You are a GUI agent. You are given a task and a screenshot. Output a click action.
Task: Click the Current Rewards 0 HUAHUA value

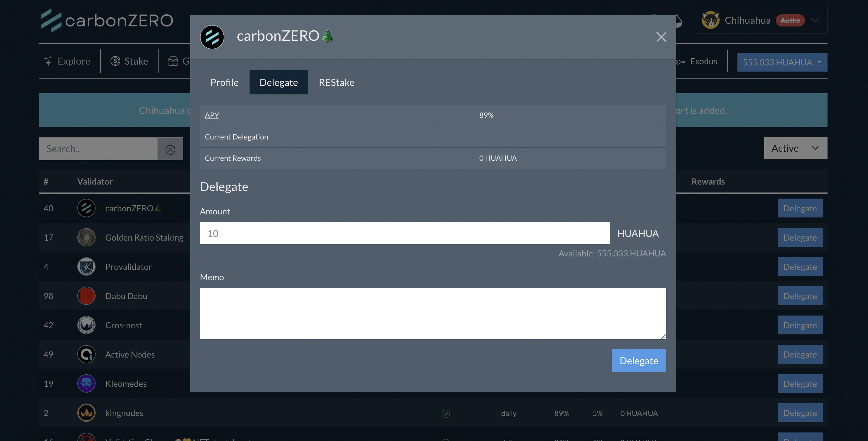tap(498, 158)
